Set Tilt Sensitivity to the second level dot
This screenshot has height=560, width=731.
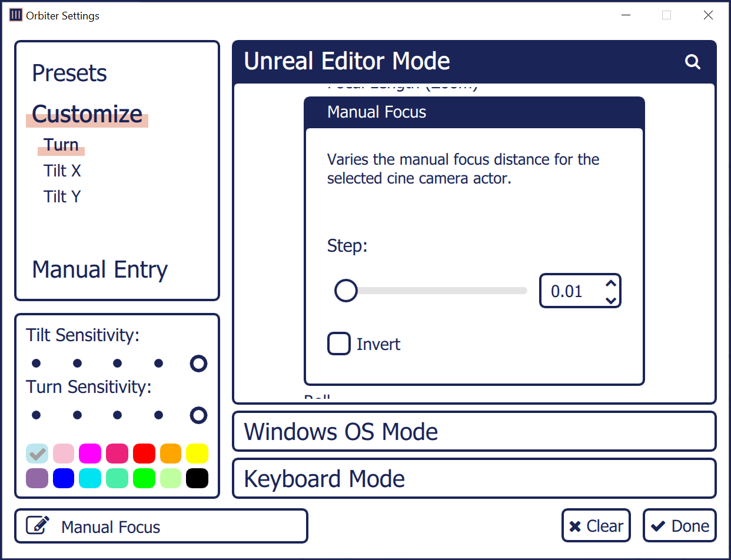click(x=77, y=364)
